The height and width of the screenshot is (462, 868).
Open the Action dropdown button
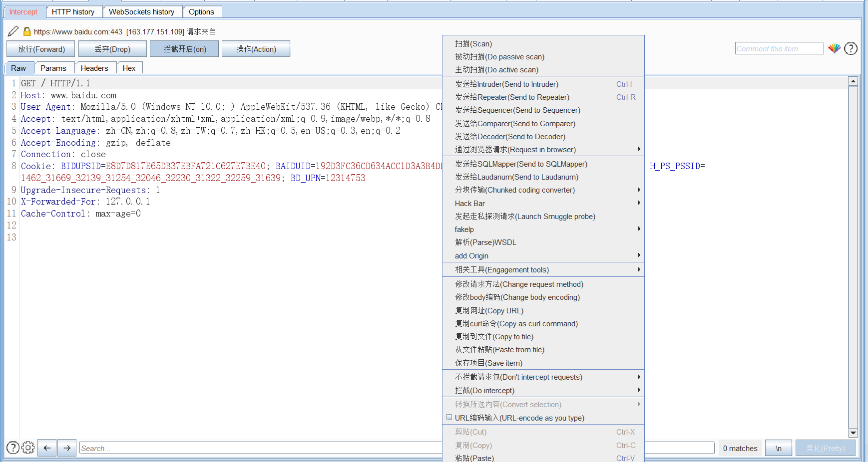[256, 49]
